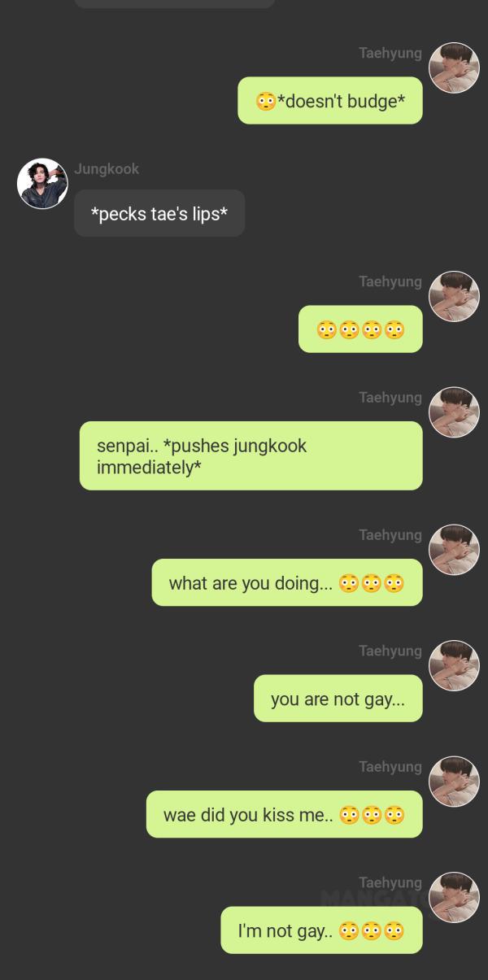Click Taehyung name above "*doesn't budge*"
This screenshot has width=488, height=980.
[x=390, y=54]
